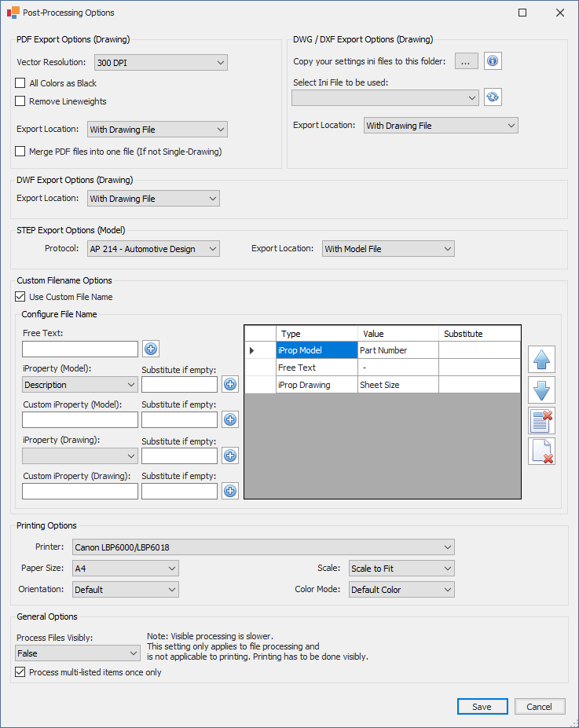Open the Color Mode dropdown
Image resolution: width=579 pixels, height=728 pixels.
(x=401, y=590)
